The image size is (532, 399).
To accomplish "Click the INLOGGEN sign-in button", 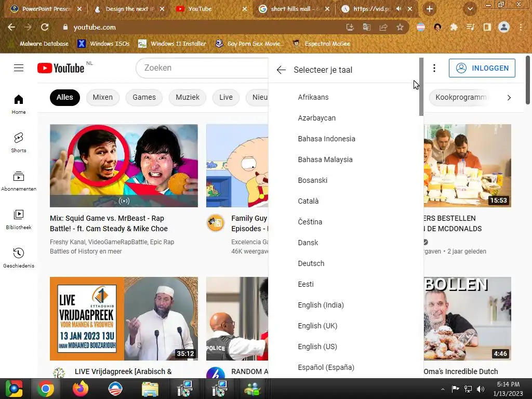I will [x=482, y=68].
